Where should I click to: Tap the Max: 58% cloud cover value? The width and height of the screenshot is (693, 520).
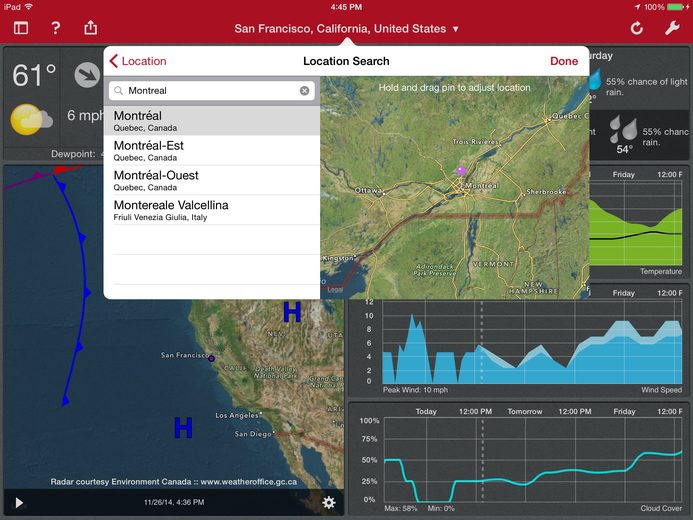tap(400, 509)
